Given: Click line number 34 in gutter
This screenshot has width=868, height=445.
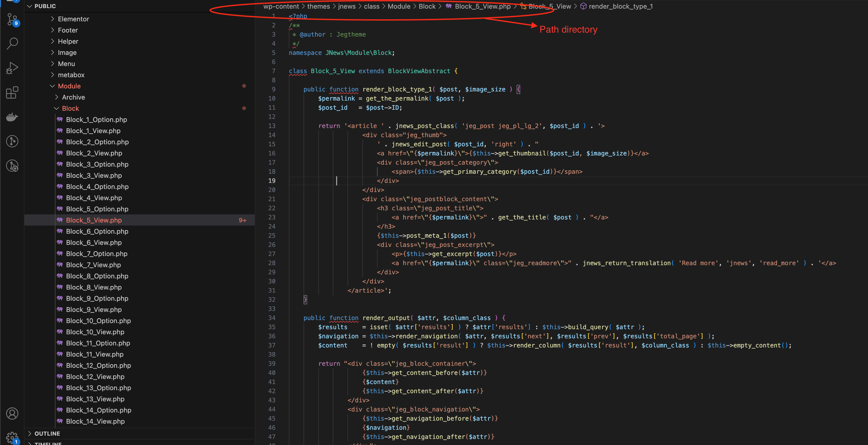Looking at the screenshot, I should [x=272, y=318].
